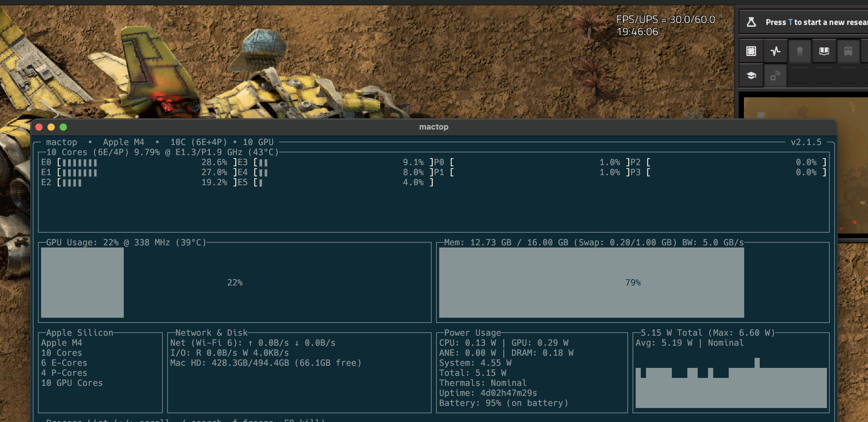Click the blueprint selection square shortcut in Factorio
This screenshot has height=422, width=868.
pyautogui.click(x=751, y=51)
